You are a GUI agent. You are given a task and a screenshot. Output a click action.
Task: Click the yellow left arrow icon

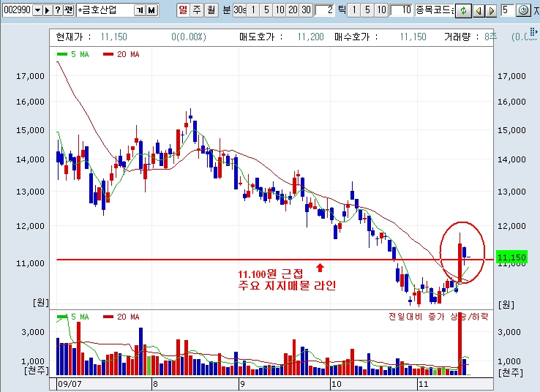(479, 10)
